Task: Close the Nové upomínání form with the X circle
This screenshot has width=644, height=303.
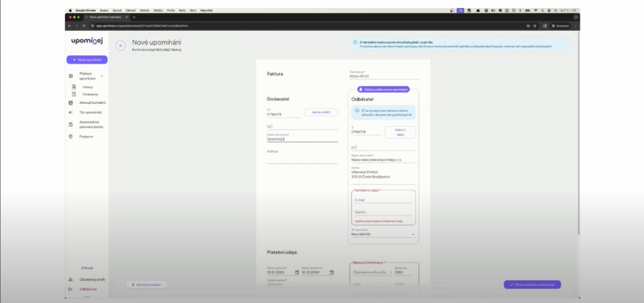Action: tap(120, 45)
